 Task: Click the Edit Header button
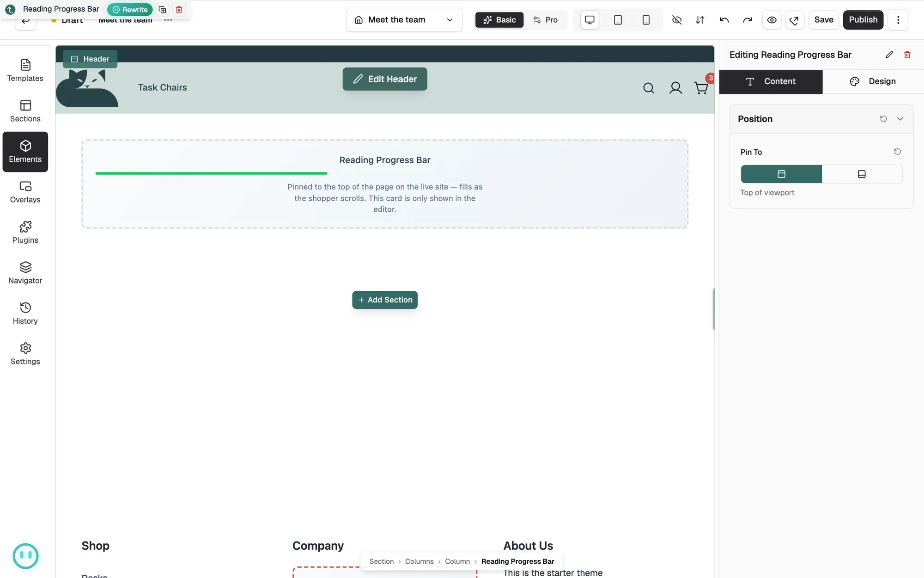385,79
